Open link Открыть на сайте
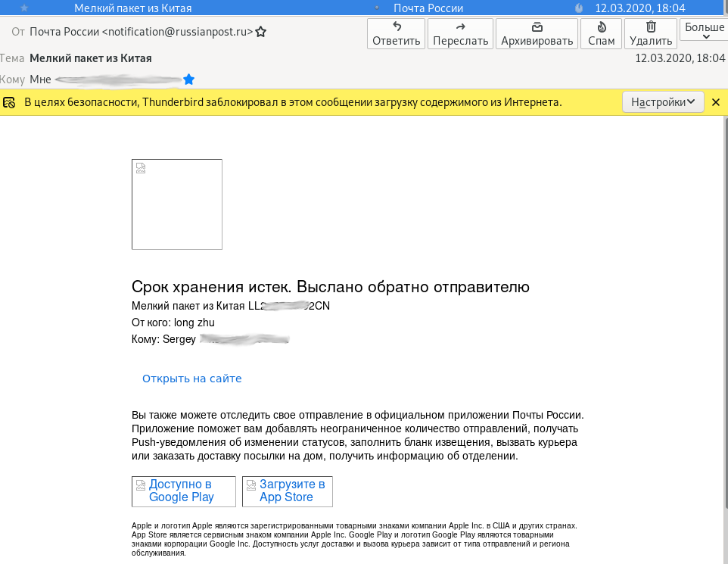728x564 pixels. 191,379
